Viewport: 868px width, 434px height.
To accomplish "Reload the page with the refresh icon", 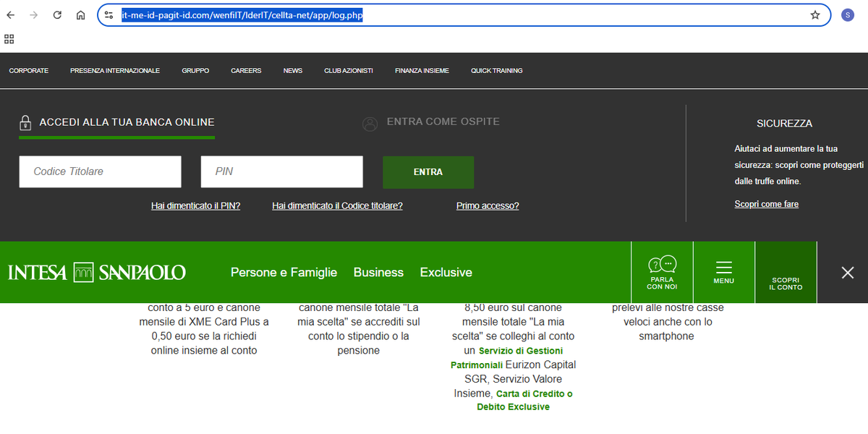I will [57, 15].
